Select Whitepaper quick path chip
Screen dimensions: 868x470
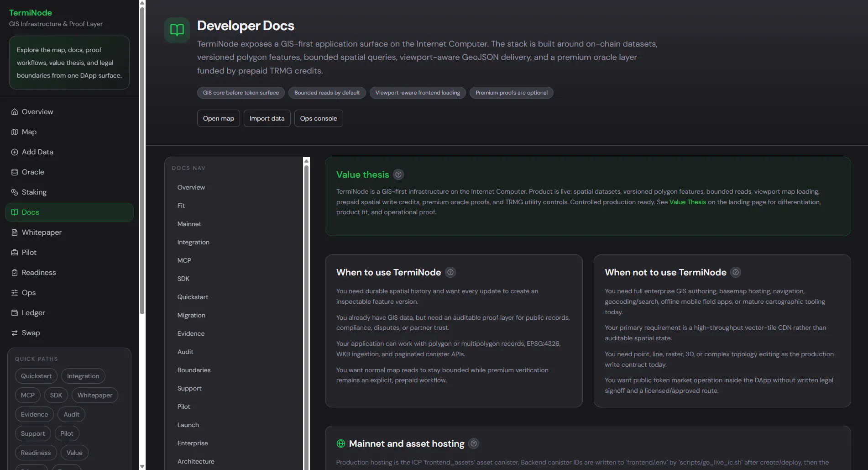(95, 395)
